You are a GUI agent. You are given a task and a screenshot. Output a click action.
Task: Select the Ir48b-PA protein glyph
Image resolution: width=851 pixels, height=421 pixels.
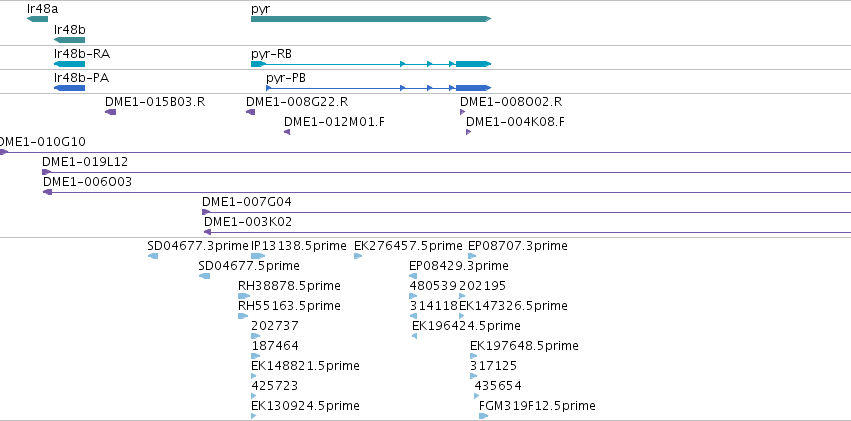69,88
